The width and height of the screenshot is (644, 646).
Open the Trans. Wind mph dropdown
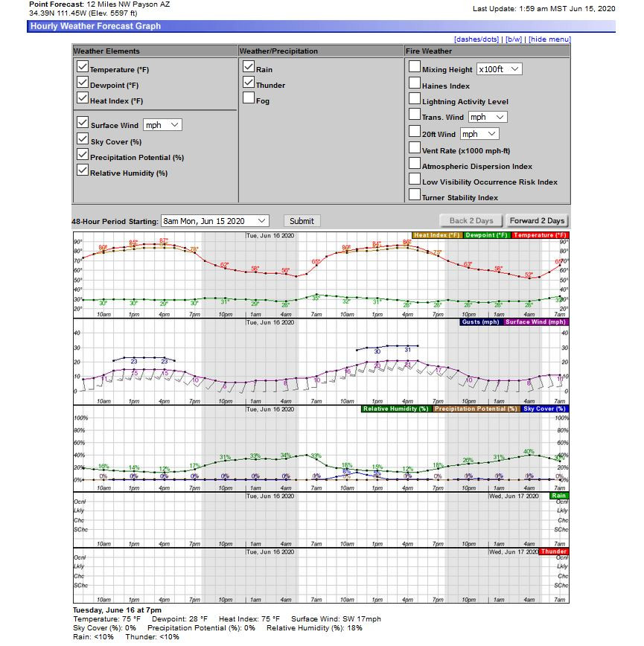click(488, 117)
